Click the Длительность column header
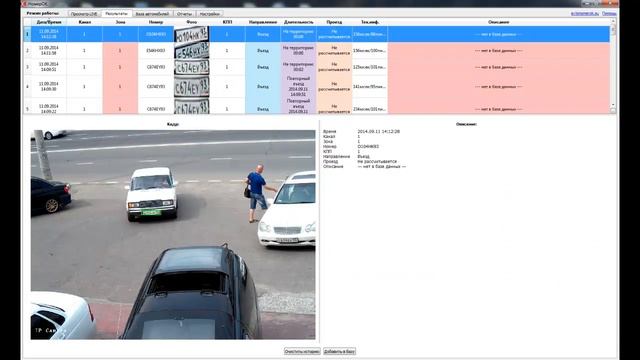Image resolution: width=640 pixels, height=360 pixels. [x=298, y=22]
